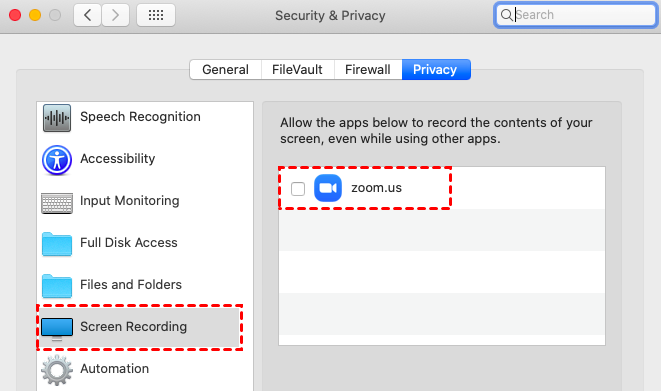
Task: Select the Screen Recording monitor icon
Action: (57, 329)
